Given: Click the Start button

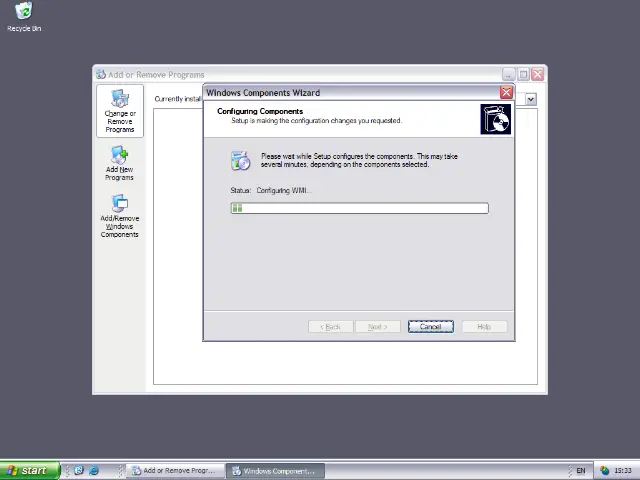Looking at the screenshot, I should click(x=29, y=471).
